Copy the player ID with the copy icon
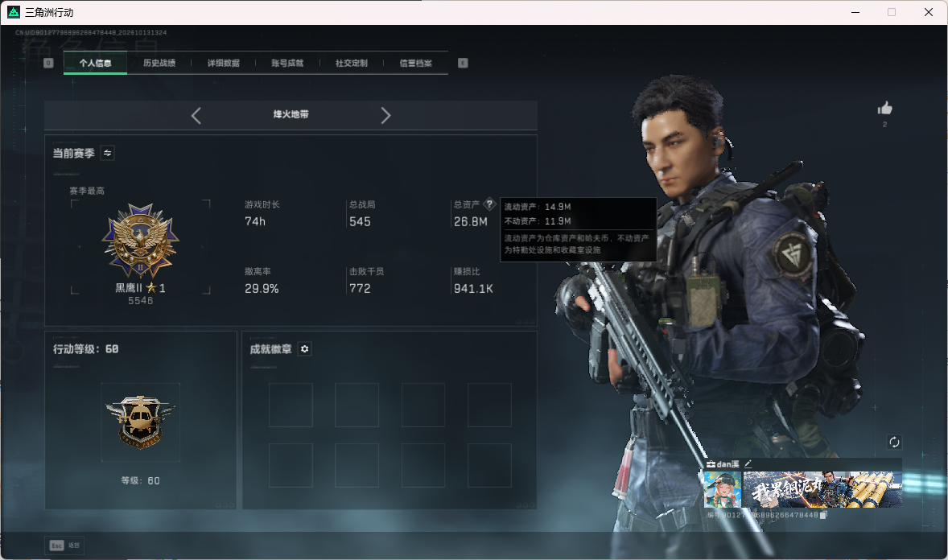This screenshot has height=560, width=948. tap(822, 515)
